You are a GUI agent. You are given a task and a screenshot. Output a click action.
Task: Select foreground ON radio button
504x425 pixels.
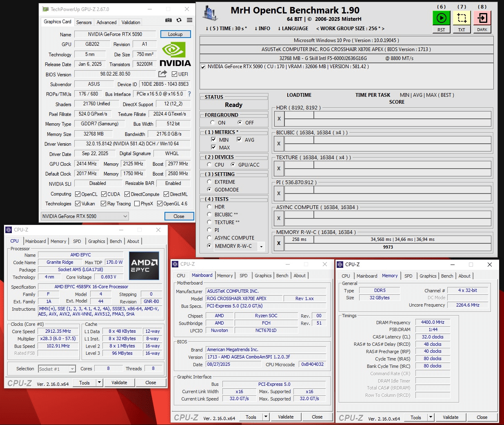[x=213, y=122]
